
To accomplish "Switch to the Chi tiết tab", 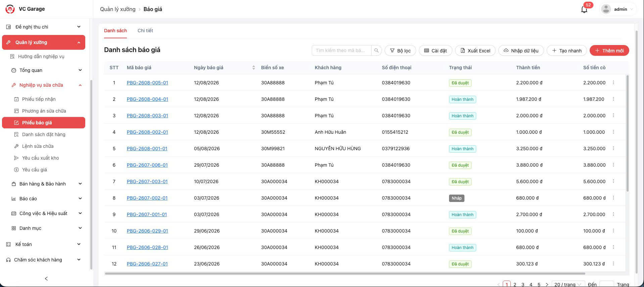I will click(x=145, y=31).
